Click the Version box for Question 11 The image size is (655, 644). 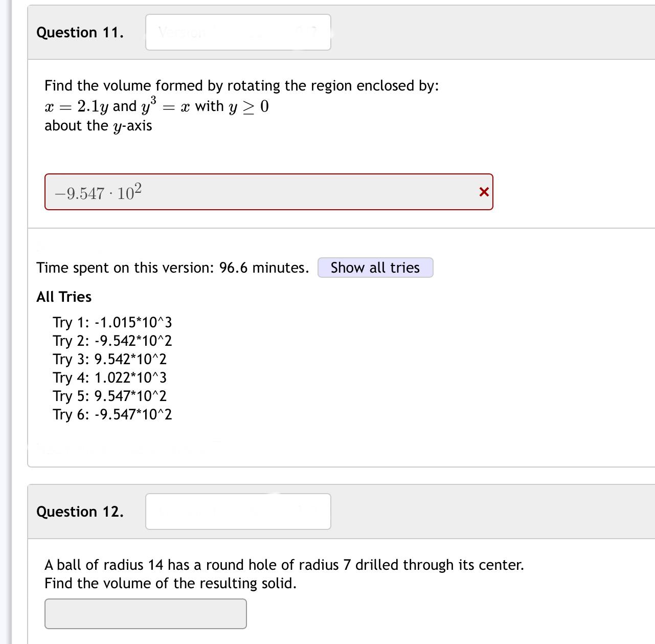point(238,32)
